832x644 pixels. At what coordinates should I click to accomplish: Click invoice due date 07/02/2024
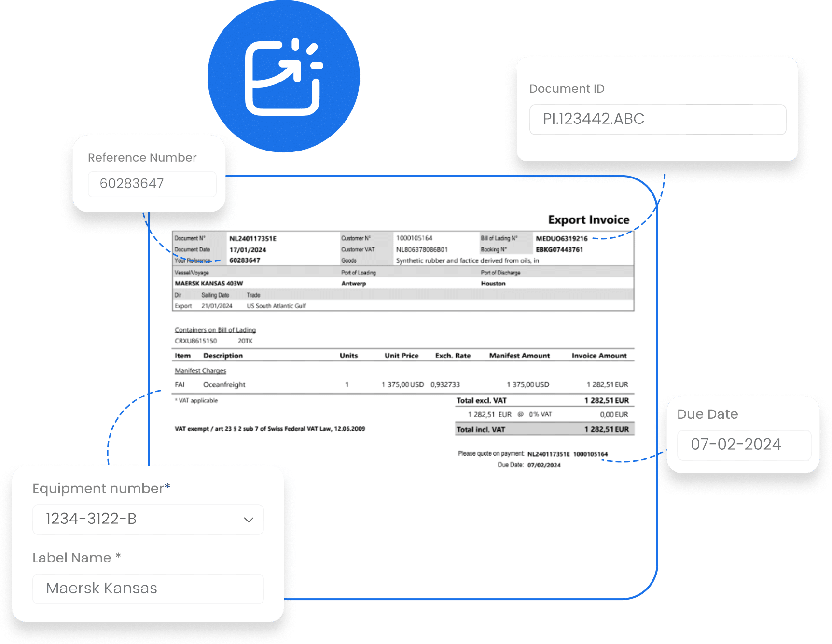pos(544,465)
